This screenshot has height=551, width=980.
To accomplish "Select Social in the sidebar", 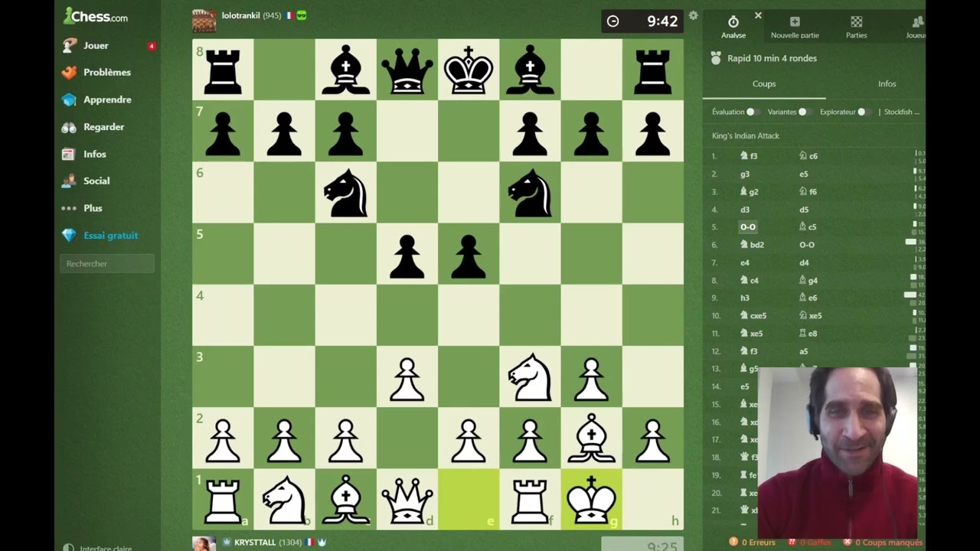I will [x=96, y=181].
